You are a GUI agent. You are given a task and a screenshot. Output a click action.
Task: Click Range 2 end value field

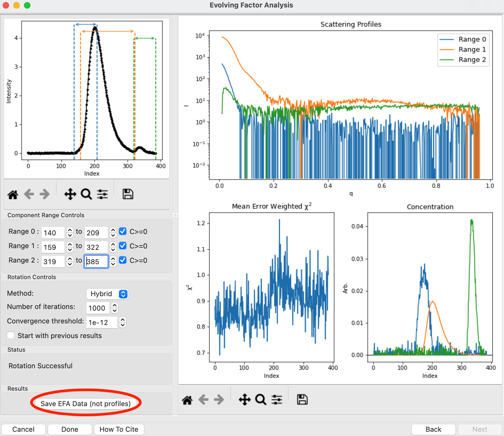[96, 261]
